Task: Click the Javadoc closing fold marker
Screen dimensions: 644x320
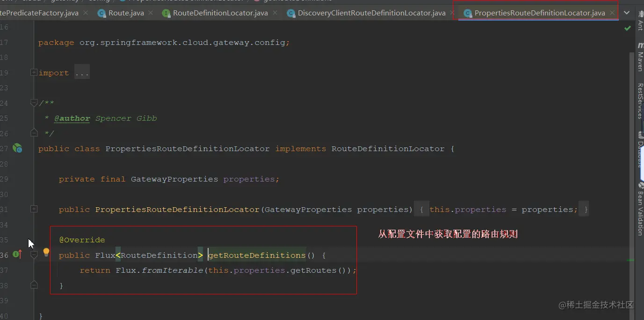Action: coord(34,133)
